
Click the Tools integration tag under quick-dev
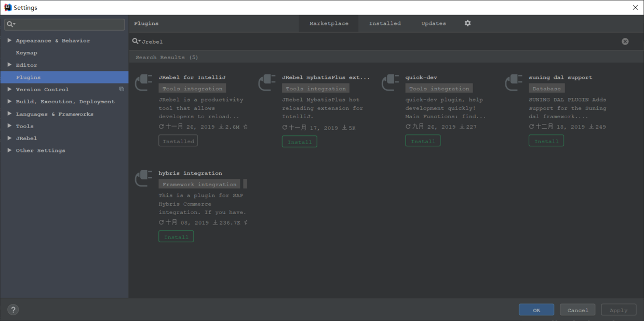coord(439,89)
